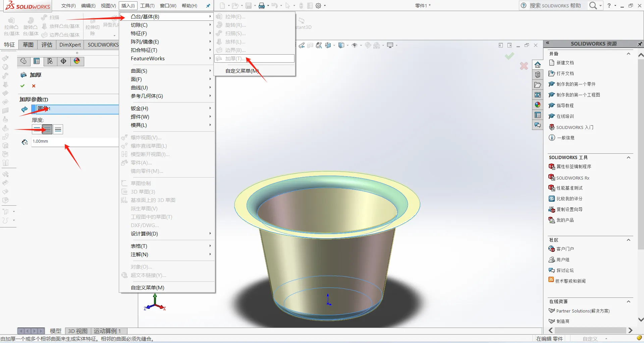Collapse the SOLIDWORKS 工具 section
The image size is (644, 343).
coord(629,157)
